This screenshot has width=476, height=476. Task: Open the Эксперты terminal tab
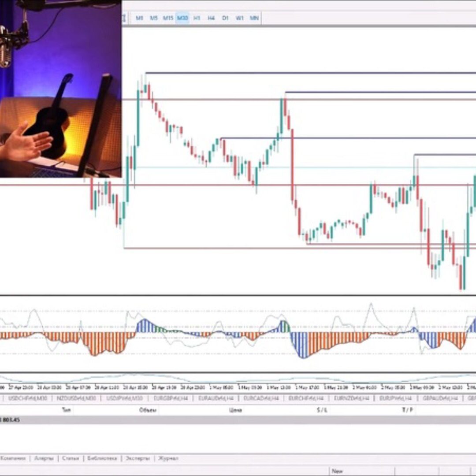click(x=137, y=458)
